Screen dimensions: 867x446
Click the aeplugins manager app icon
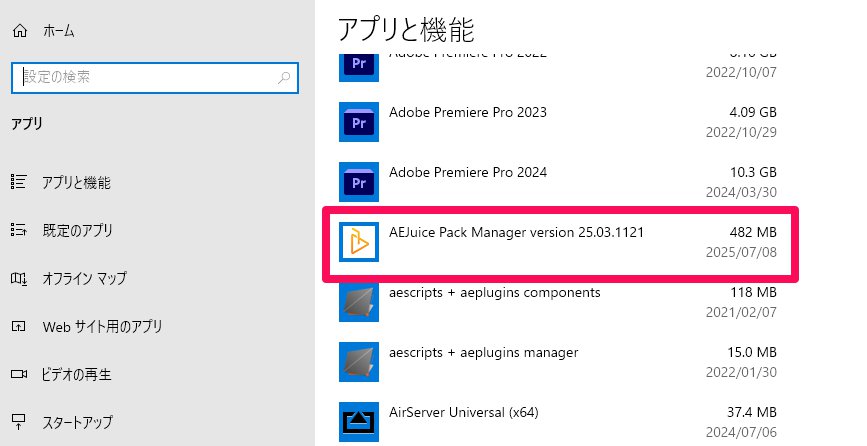pos(359,362)
